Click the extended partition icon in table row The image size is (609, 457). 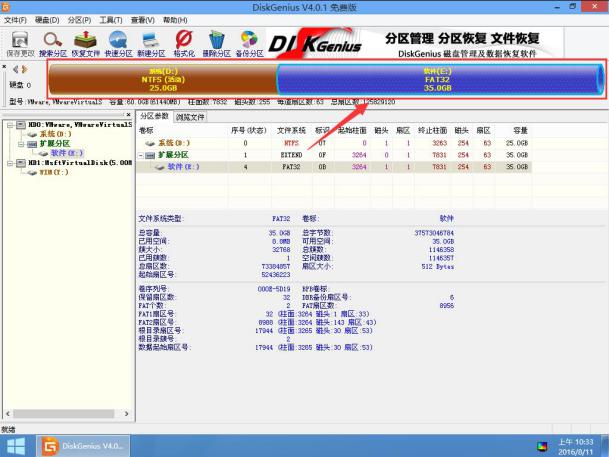pos(150,155)
